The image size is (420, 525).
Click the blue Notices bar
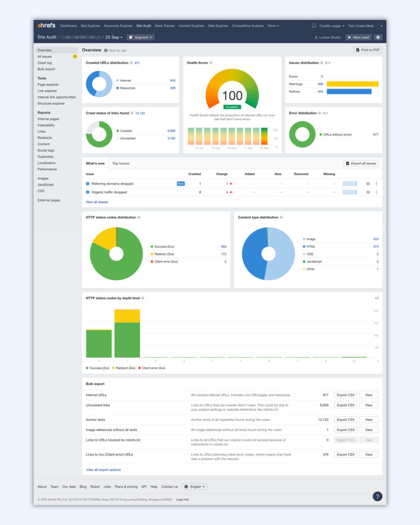(349, 91)
